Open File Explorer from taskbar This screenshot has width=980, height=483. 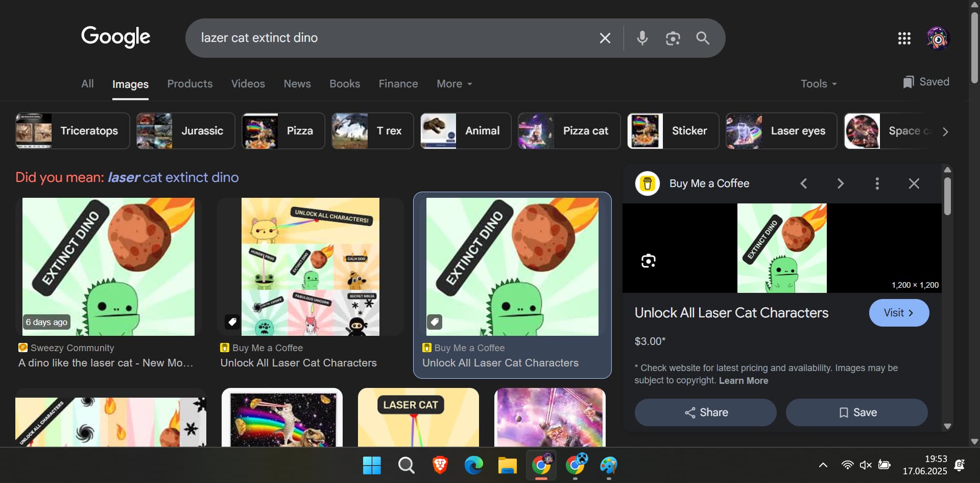(x=507, y=465)
